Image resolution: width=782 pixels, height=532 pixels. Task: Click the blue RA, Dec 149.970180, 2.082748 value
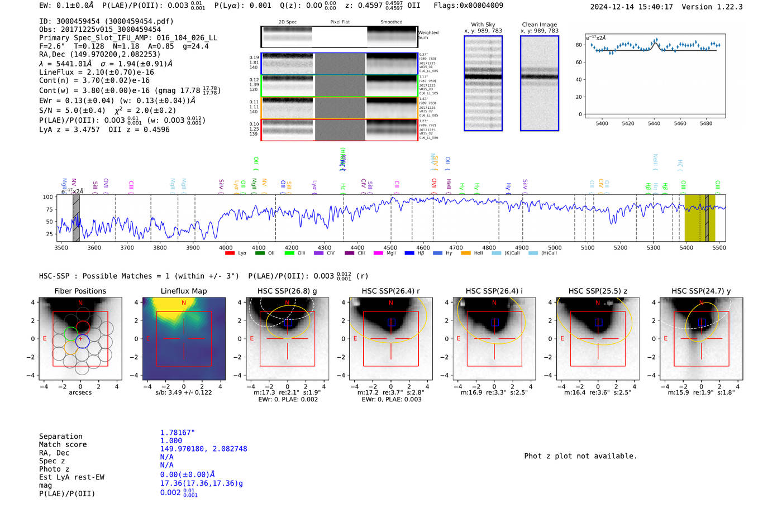(x=204, y=449)
